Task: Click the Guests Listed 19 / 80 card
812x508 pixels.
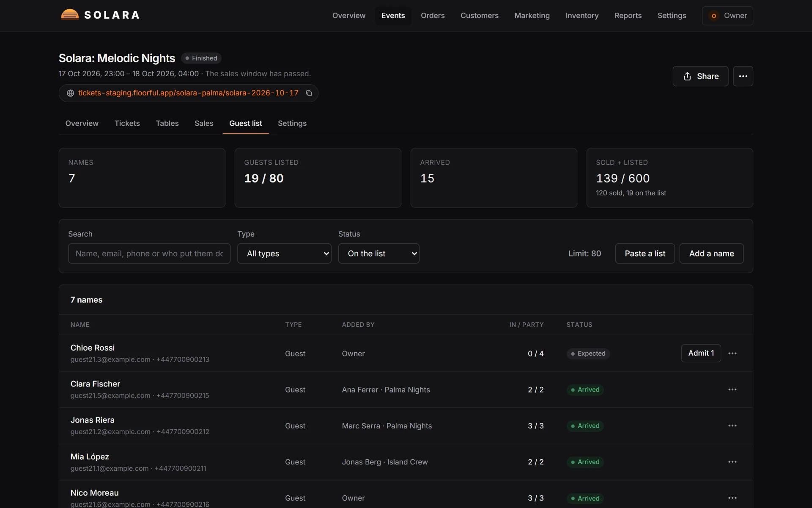Action: click(318, 178)
